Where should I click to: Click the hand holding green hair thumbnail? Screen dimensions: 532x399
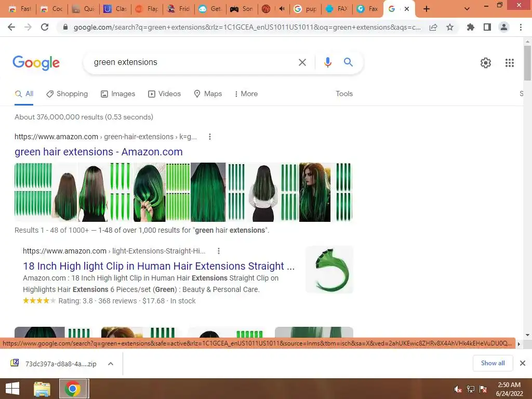(149, 192)
